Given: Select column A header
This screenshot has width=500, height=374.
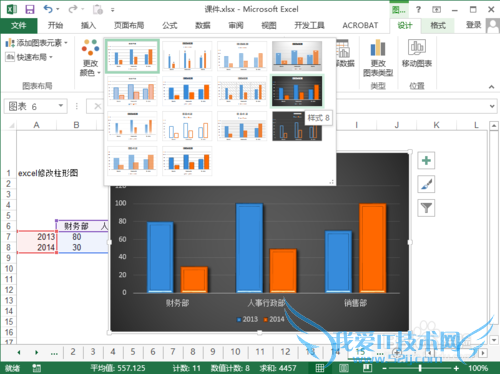Looking at the screenshot, I should click(x=36, y=125).
